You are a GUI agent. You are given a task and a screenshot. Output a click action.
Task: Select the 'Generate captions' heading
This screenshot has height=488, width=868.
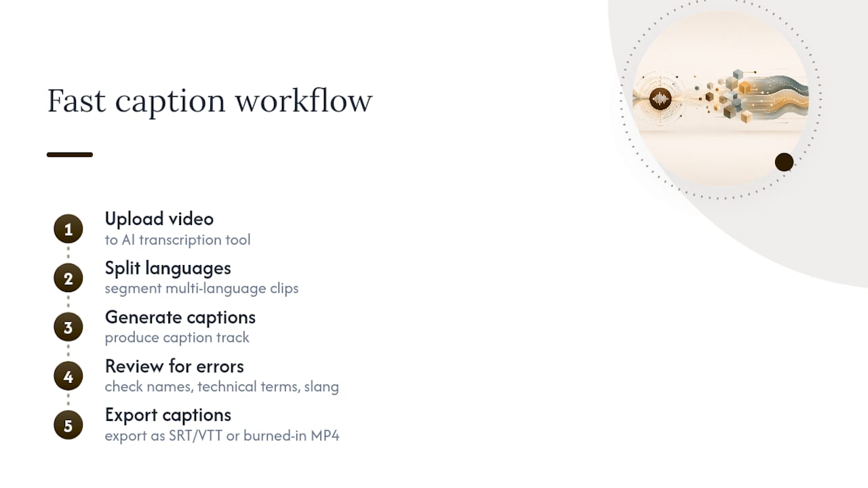tap(180, 317)
